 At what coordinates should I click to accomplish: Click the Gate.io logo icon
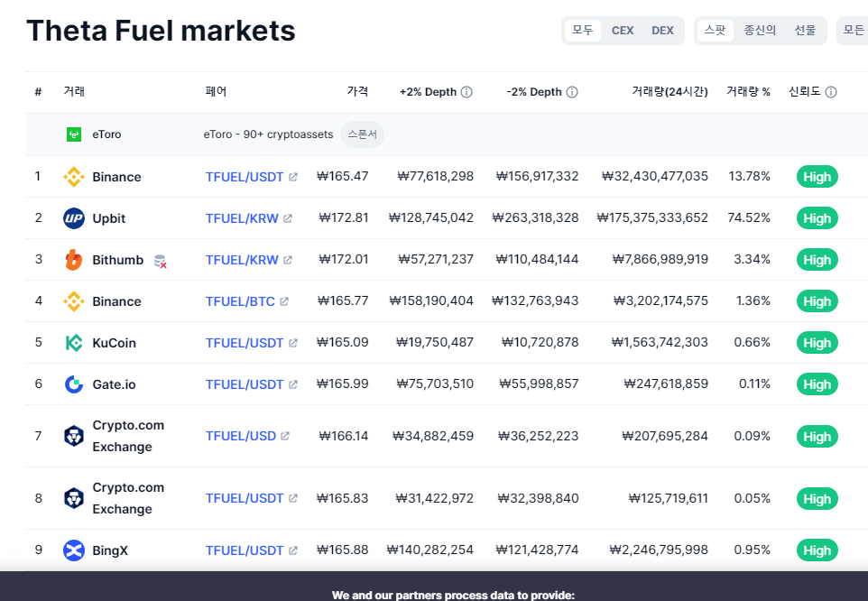pos(74,384)
